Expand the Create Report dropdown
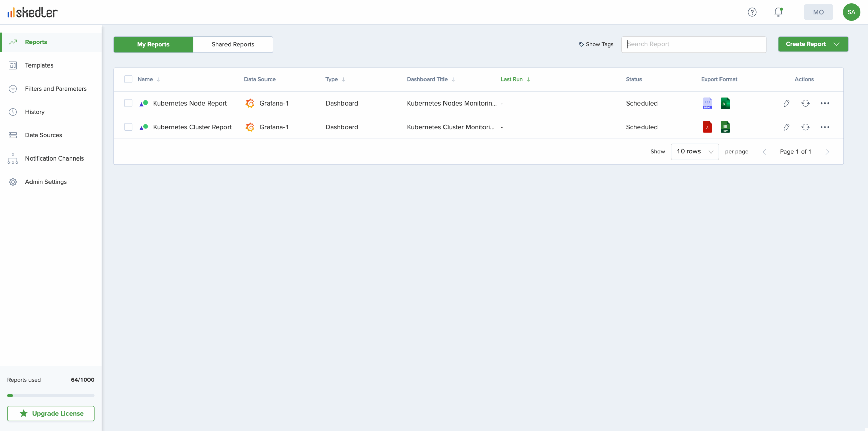868x431 pixels. click(836, 44)
